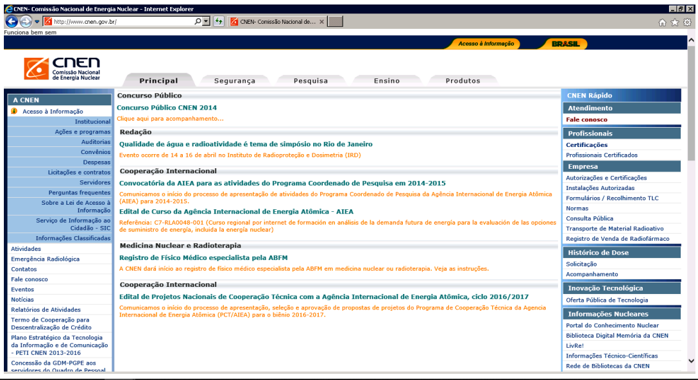This screenshot has height=380, width=698.
Task: Open Relatórios de Atividades link
Action: (46, 310)
